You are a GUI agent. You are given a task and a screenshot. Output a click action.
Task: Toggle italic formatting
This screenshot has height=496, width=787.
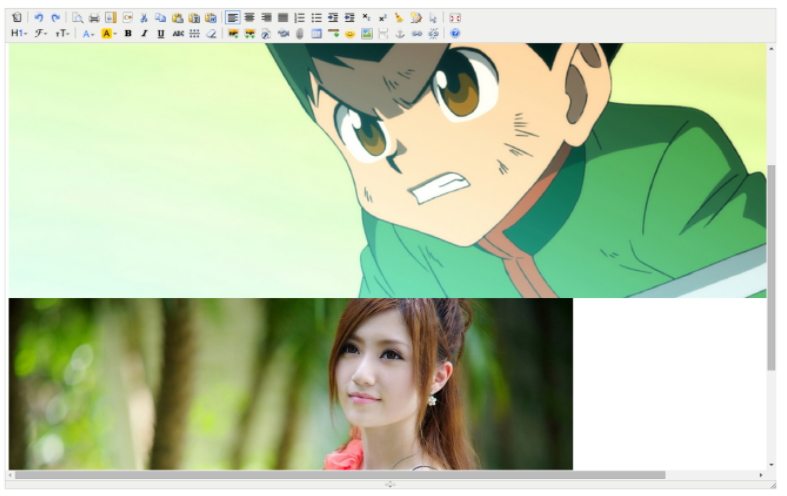click(145, 34)
